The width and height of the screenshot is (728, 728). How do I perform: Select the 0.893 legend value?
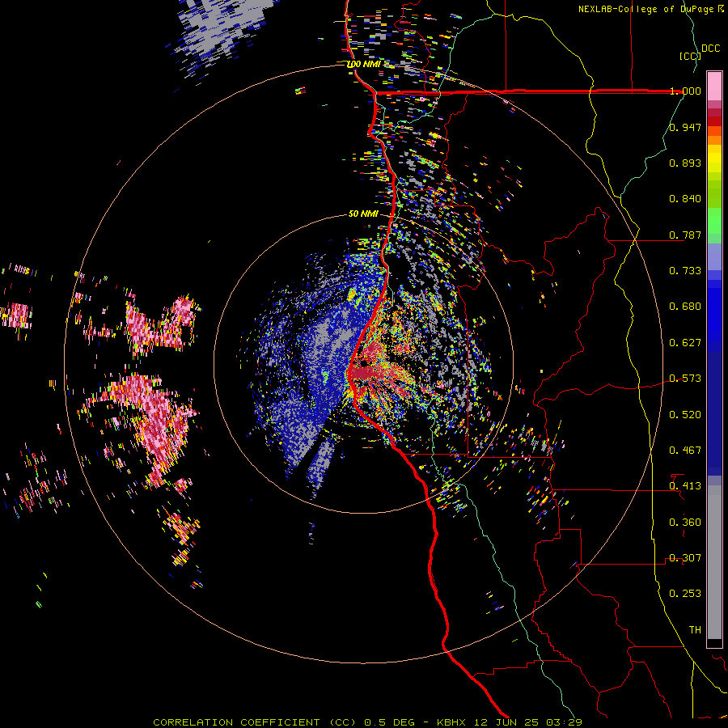[685, 163]
